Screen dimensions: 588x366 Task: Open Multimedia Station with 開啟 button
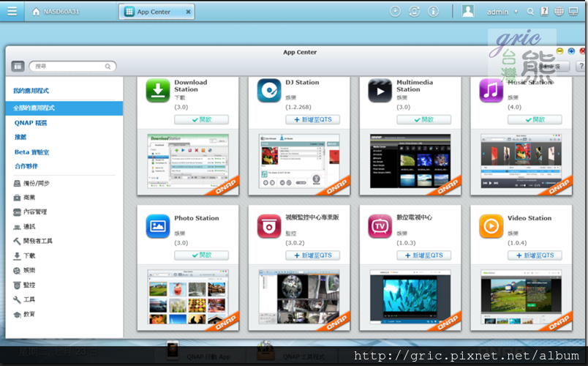click(423, 120)
